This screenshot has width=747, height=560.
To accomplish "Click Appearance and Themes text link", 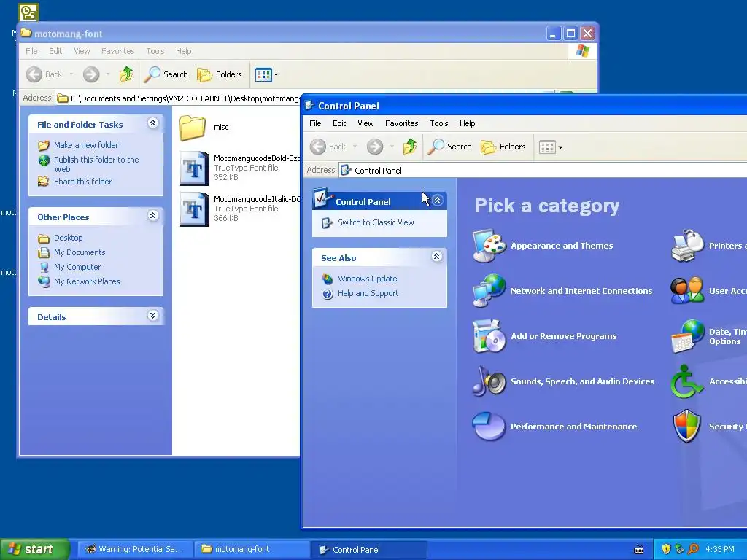I will pos(562,246).
